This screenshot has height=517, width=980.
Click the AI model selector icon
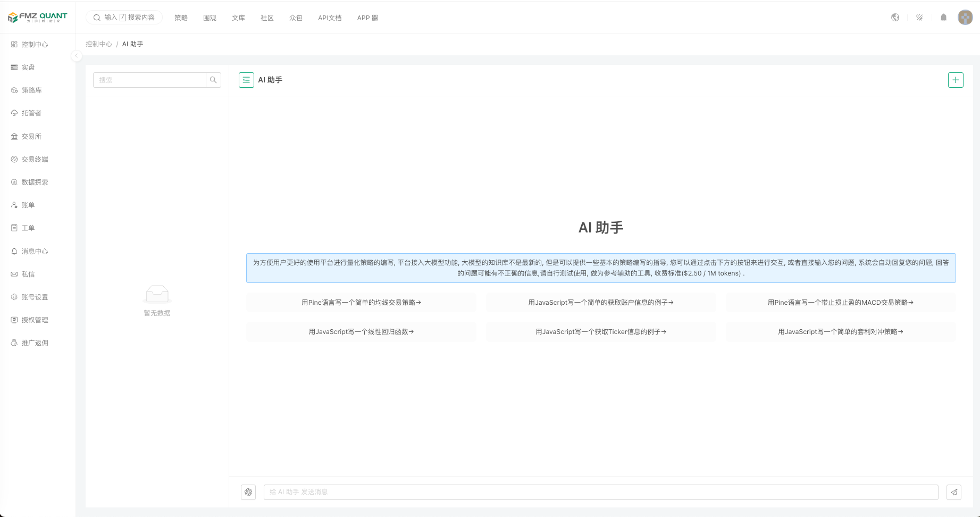[248, 492]
